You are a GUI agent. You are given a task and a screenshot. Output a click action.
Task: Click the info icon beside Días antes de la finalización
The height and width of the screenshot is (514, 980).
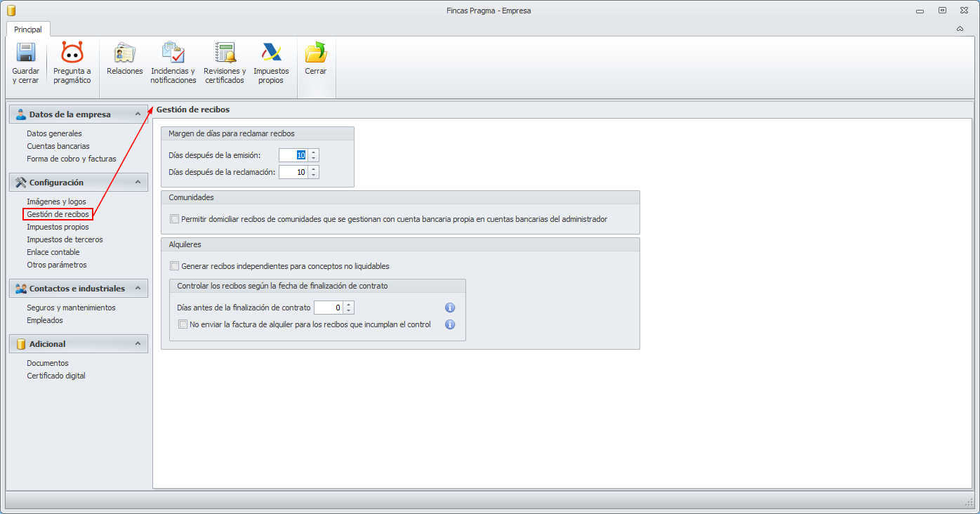pos(451,308)
